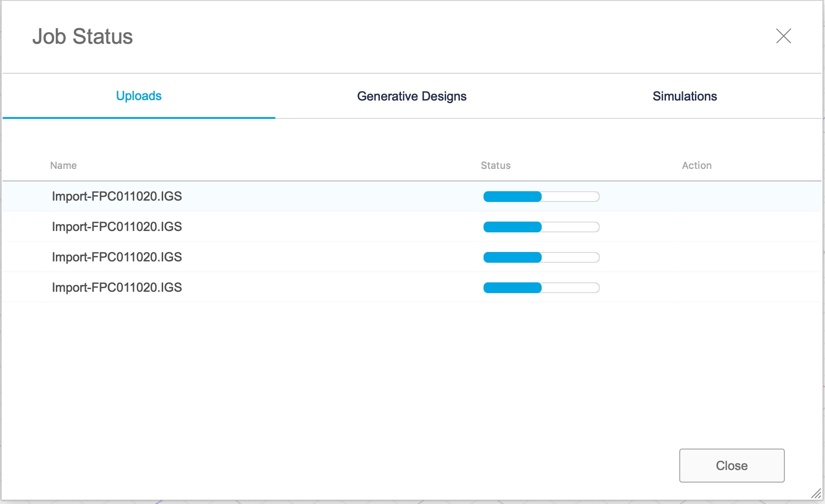Click the blue underline beneath Uploads tab

pyautogui.click(x=139, y=118)
